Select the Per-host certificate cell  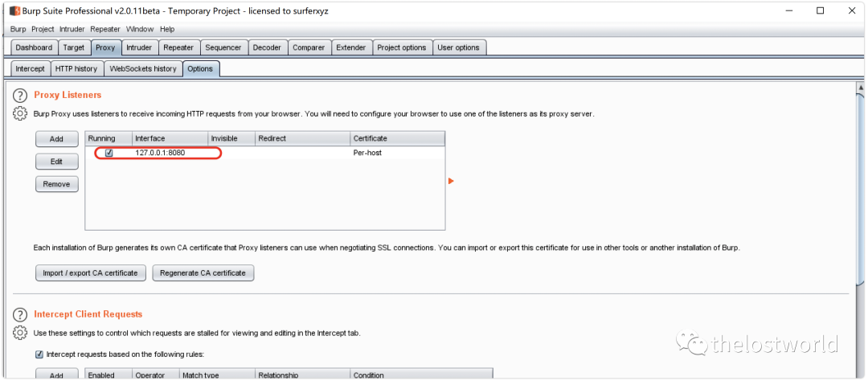click(x=398, y=153)
